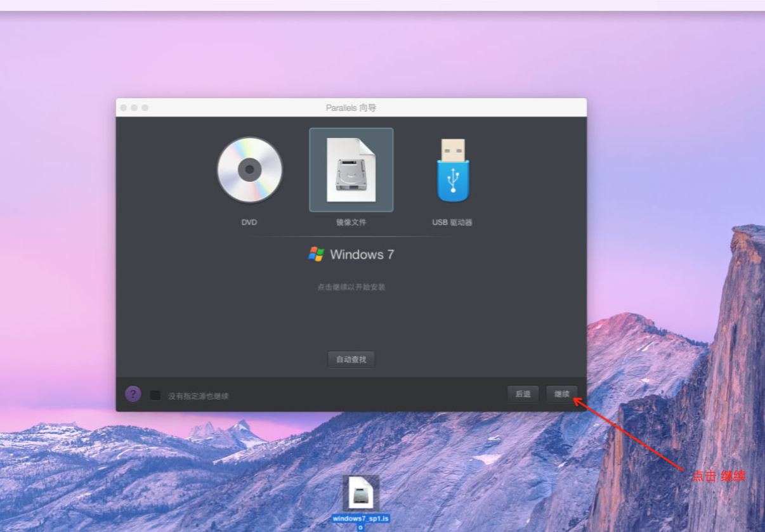Choose the 镜像文件 image file icon

[351, 170]
